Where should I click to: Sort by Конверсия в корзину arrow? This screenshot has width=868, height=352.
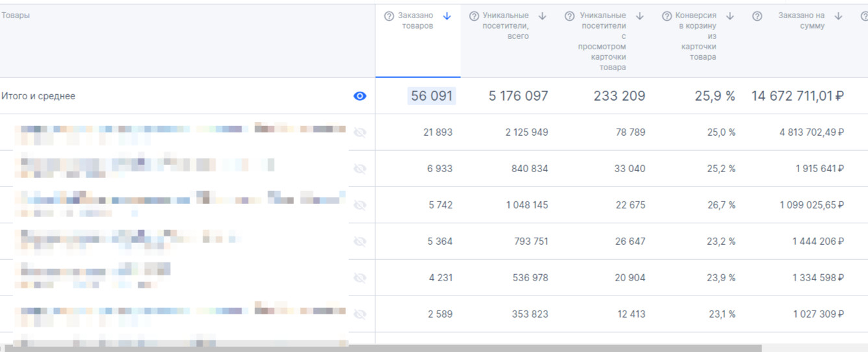point(730,16)
